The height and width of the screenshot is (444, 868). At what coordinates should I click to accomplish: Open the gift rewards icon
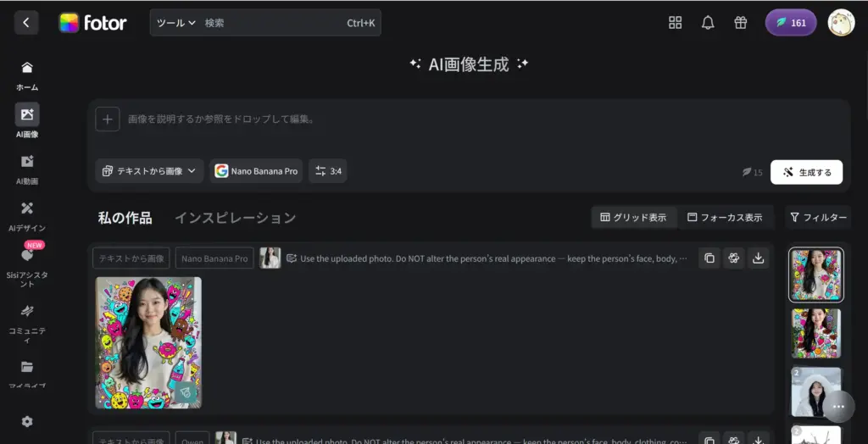coord(740,23)
